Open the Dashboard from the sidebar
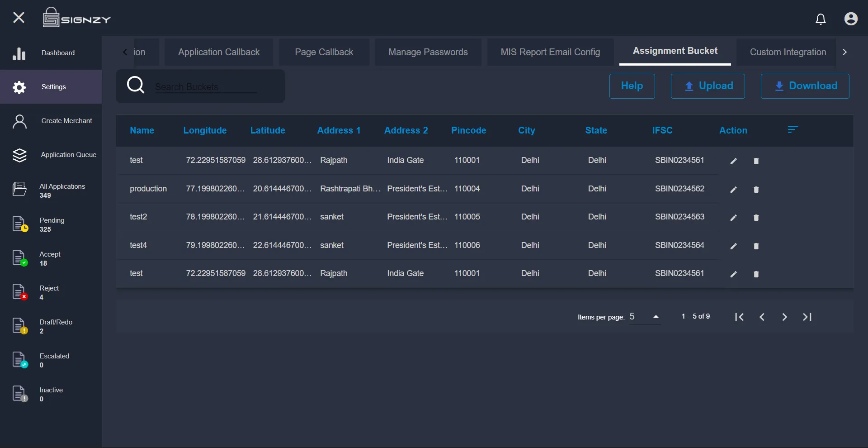Image resolution: width=868 pixels, height=448 pixels. click(x=51, y=53)
